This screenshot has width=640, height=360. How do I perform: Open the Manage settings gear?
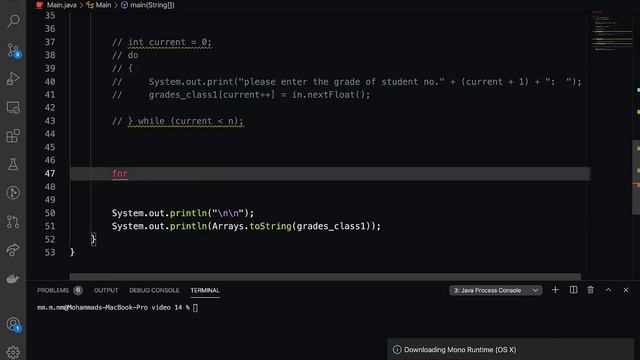pos(13,352)
